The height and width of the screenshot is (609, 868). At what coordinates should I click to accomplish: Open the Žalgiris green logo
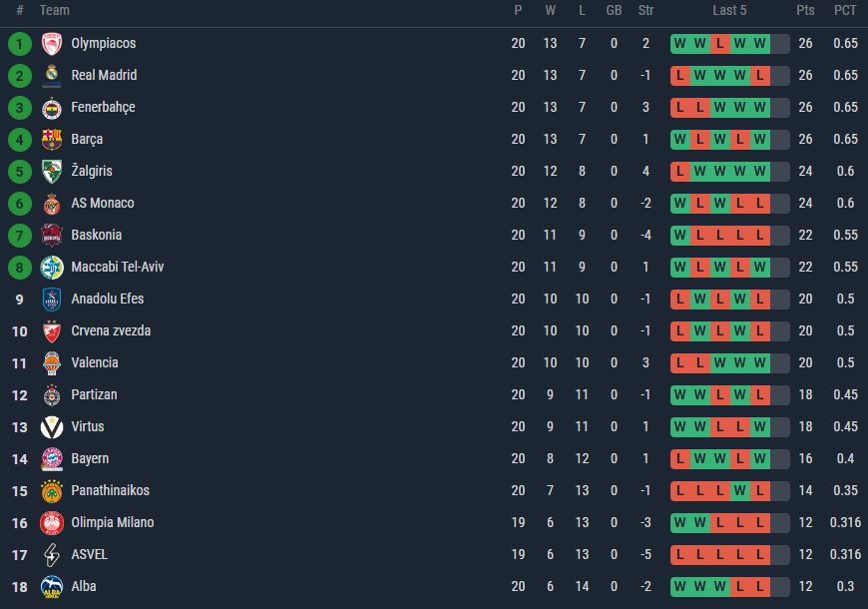click(52, 172)
